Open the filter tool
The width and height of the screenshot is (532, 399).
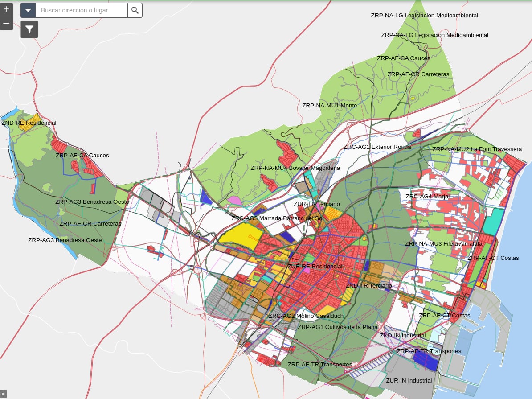[29, 29]
